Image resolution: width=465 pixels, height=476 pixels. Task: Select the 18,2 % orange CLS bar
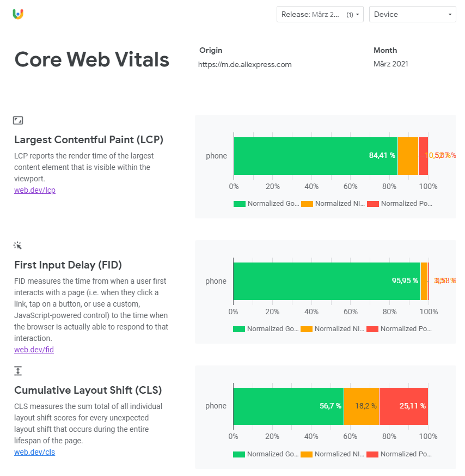(x=362, y=406)
